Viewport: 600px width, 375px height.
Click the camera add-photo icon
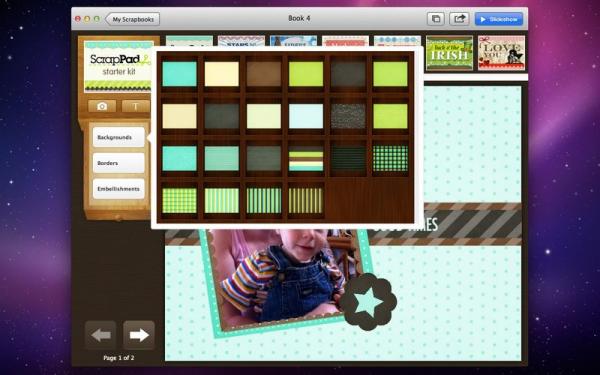click(x=102, y=106)
